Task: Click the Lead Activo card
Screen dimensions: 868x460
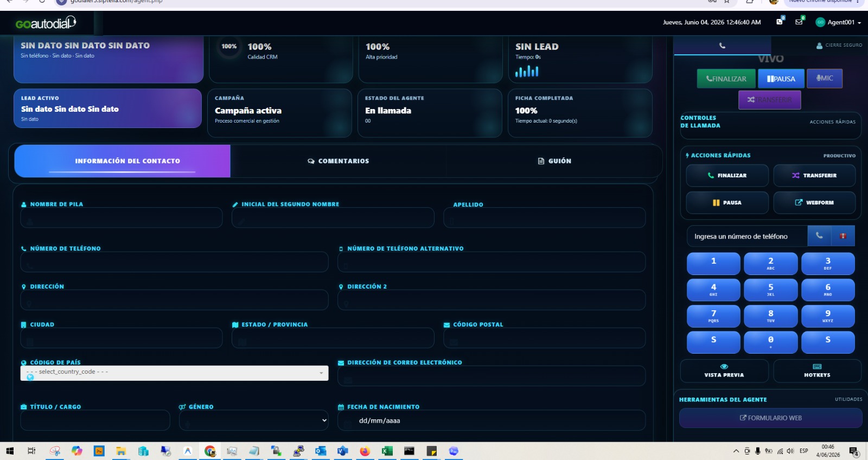Action: tap(107, 108)
